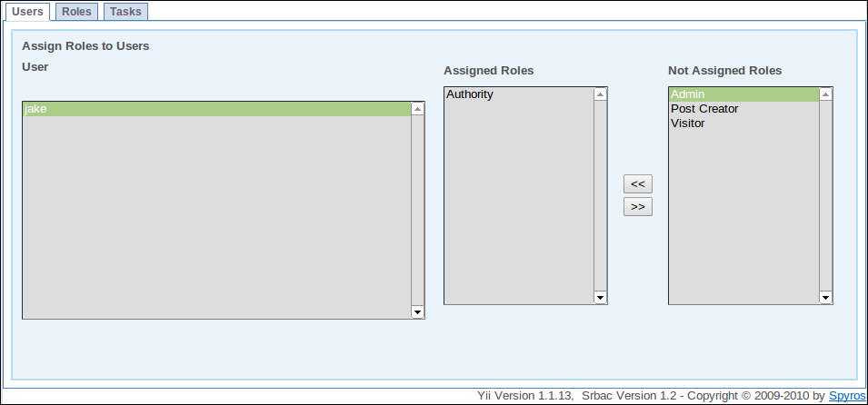868x405 pixels.
Task: Click down arrow of Not Assigned Roles scrollbar
Action: (825, 298)
